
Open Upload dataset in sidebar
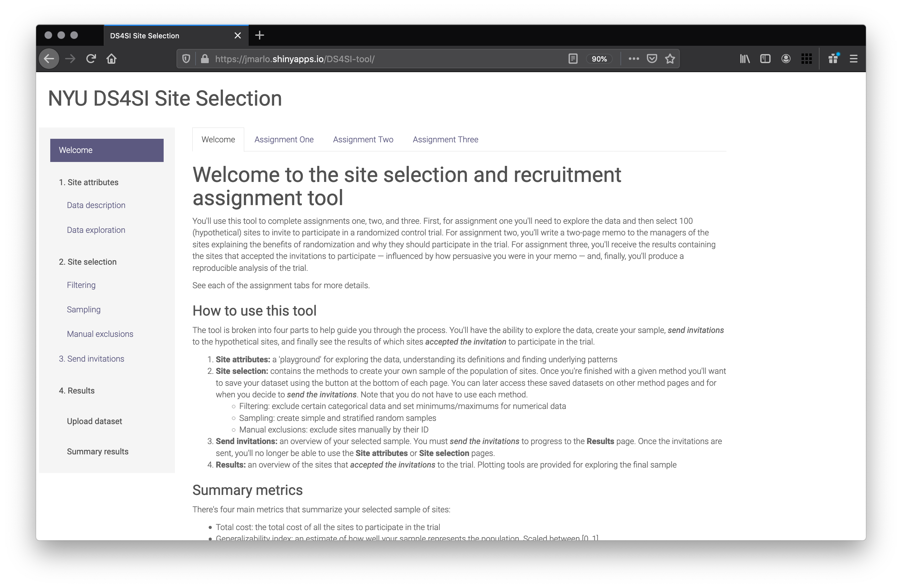click(x=94, y=421)
